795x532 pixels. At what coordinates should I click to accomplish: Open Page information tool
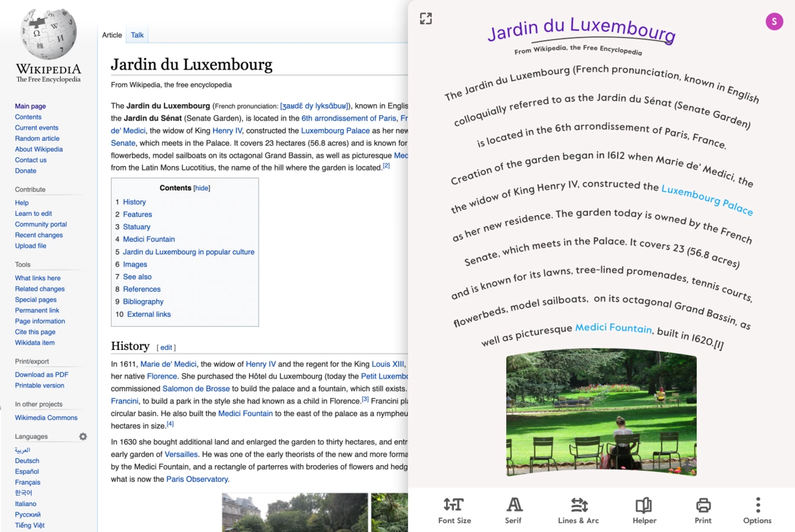tap(40, 322)
